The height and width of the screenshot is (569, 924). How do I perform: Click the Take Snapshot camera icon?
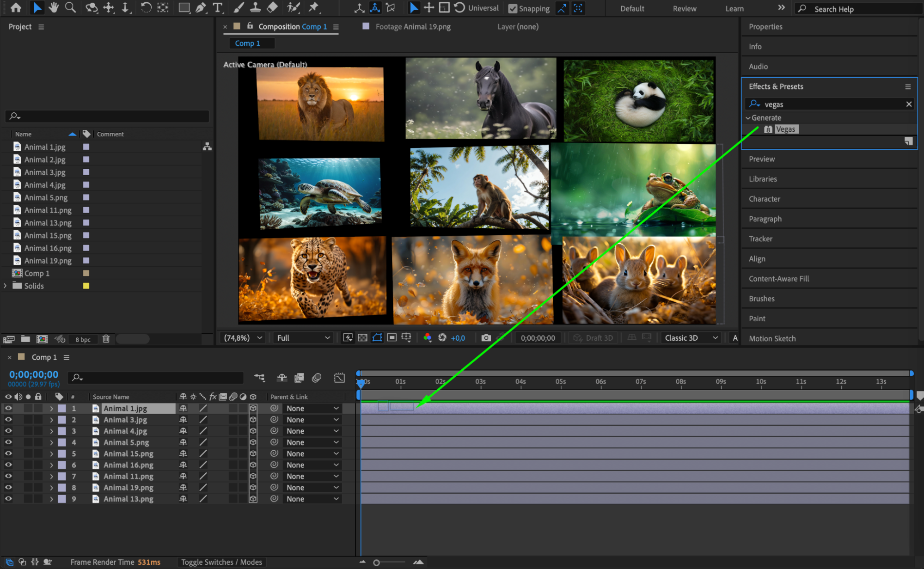tap(486, 338)
